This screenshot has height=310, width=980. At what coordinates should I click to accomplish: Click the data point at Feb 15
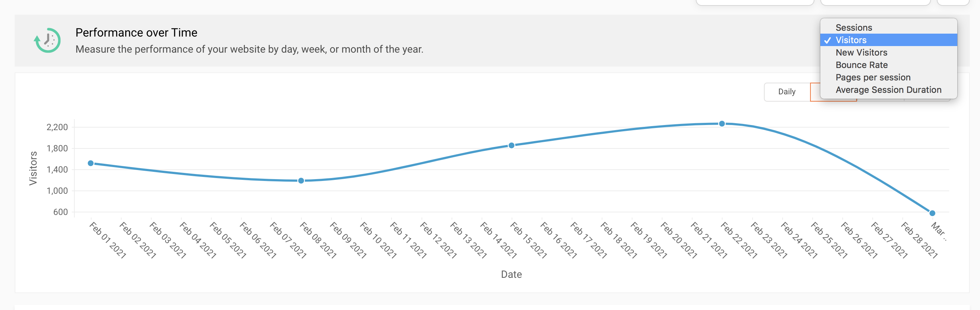[x=511, y=145]
